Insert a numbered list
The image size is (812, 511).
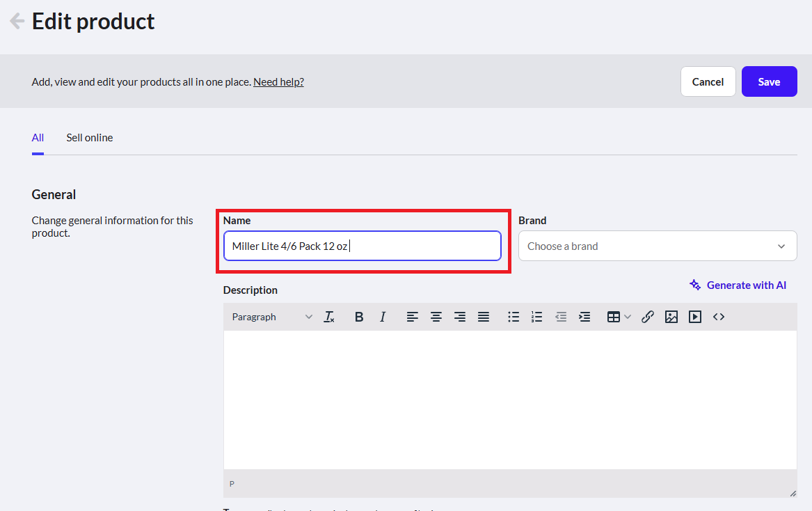pyautogui.click(x=537, y=317)
